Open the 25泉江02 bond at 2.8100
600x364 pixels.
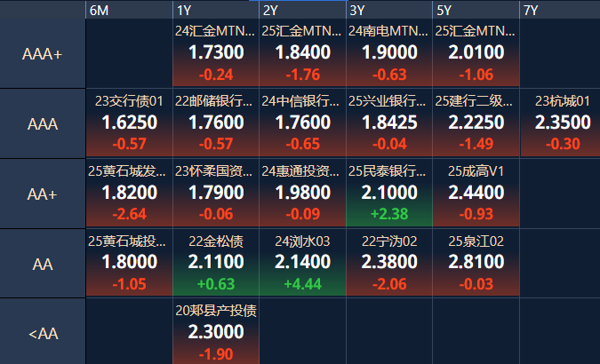tap(476, 263)
